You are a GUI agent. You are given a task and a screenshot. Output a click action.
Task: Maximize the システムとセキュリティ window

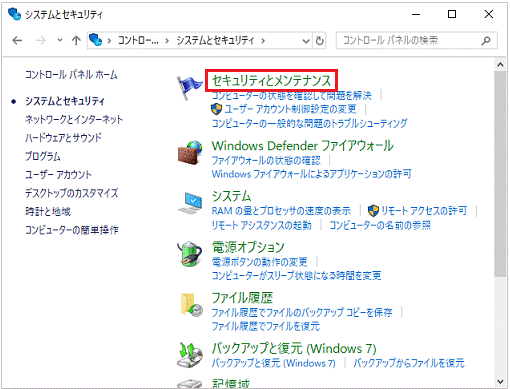pos(452,14)
